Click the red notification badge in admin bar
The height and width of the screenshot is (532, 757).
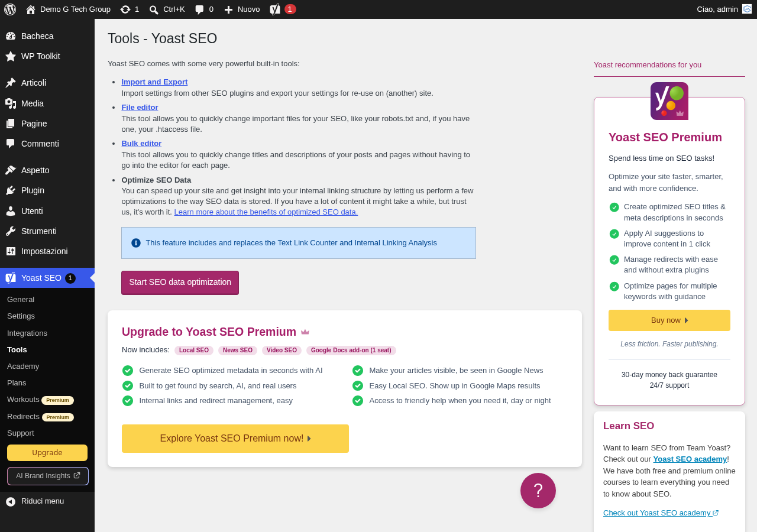(x=290, y=9)
